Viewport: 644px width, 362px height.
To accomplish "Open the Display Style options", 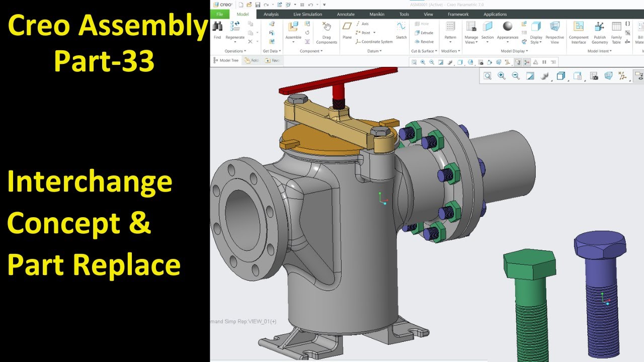I will coord(536,32).
